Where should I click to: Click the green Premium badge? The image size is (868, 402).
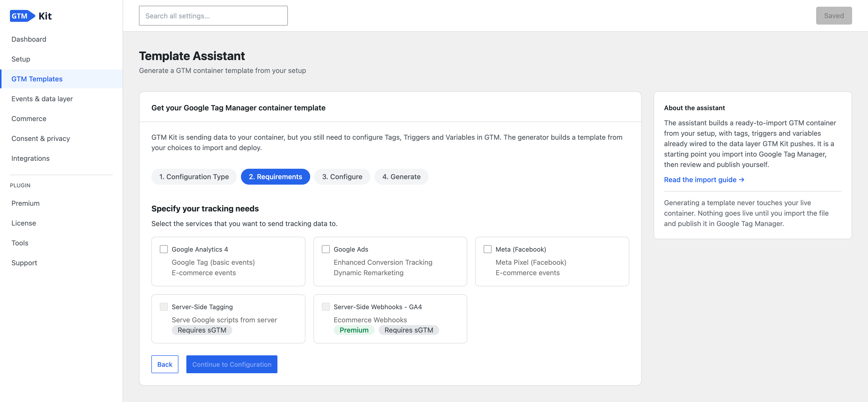coord(354,330)
